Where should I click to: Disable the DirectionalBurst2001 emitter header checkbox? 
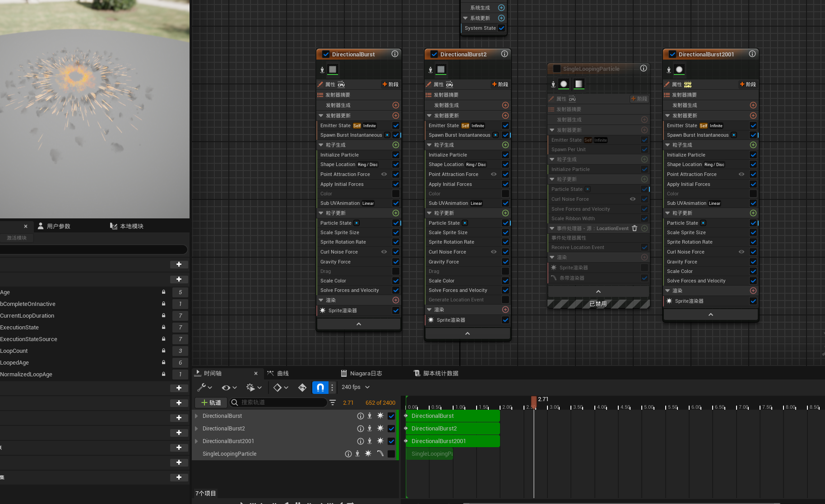click(x=672, y=54)
